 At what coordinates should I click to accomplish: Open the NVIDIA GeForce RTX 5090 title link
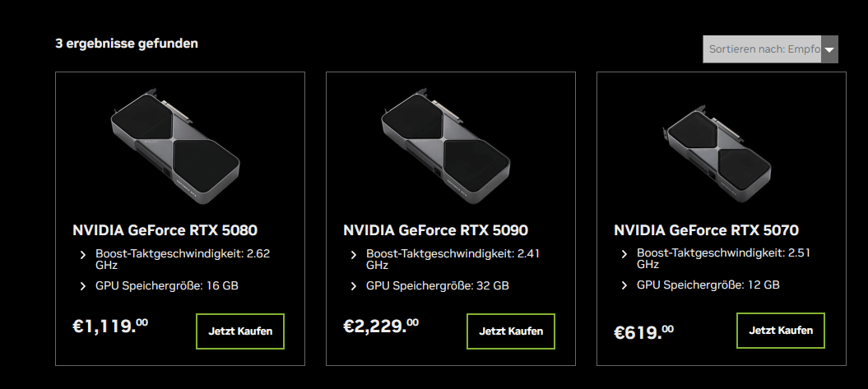(x=435, y=230)
